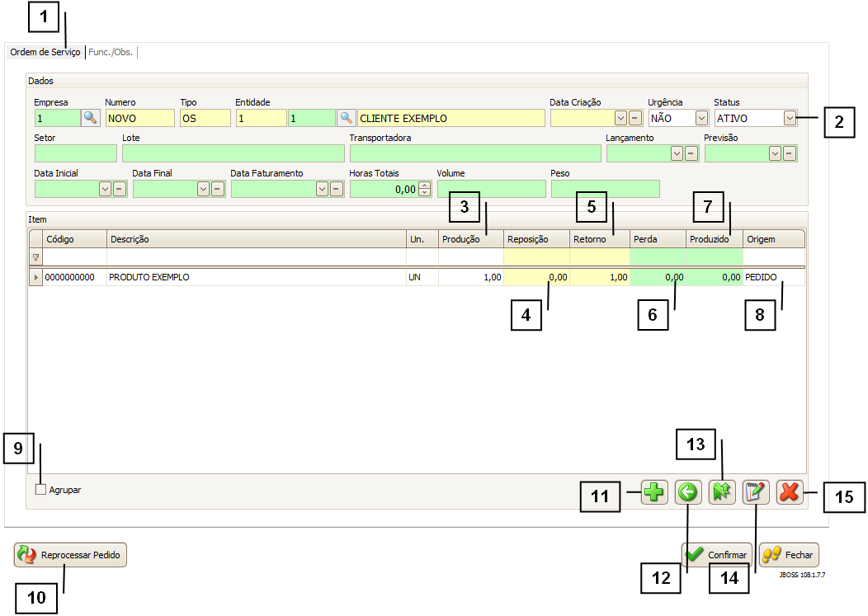Click the green up-arrows icon button

tap(722, 493)
